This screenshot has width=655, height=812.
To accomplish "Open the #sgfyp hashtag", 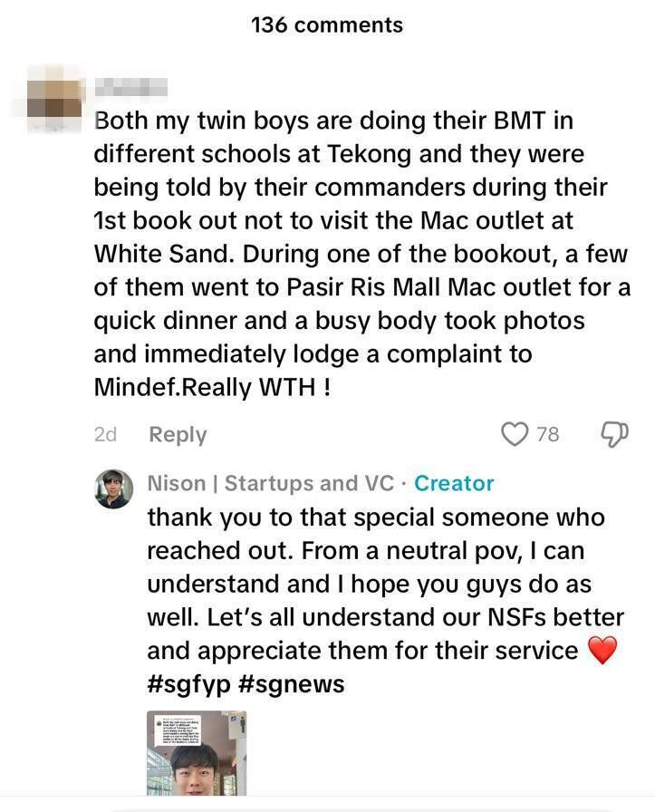I will pos(189,684).
